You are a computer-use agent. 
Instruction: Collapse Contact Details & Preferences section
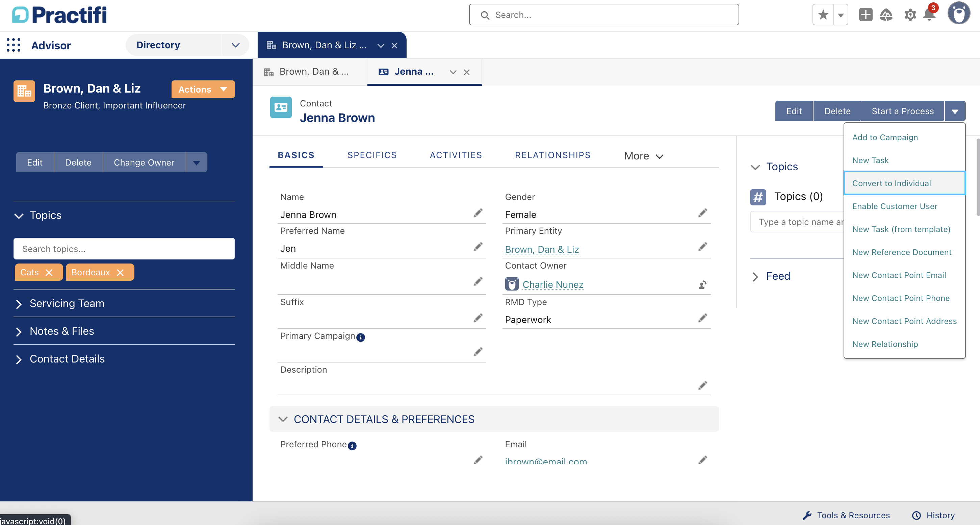(x=283, y=419)
